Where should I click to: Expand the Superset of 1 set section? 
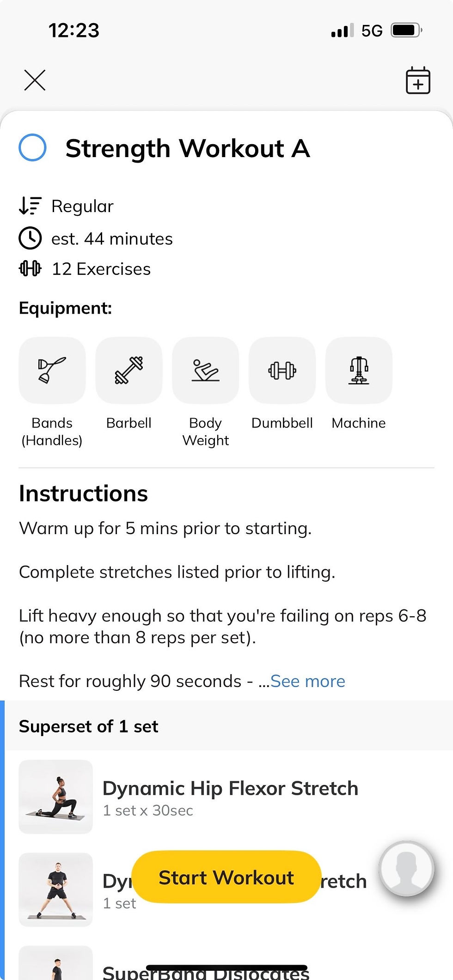click(89, 726)
